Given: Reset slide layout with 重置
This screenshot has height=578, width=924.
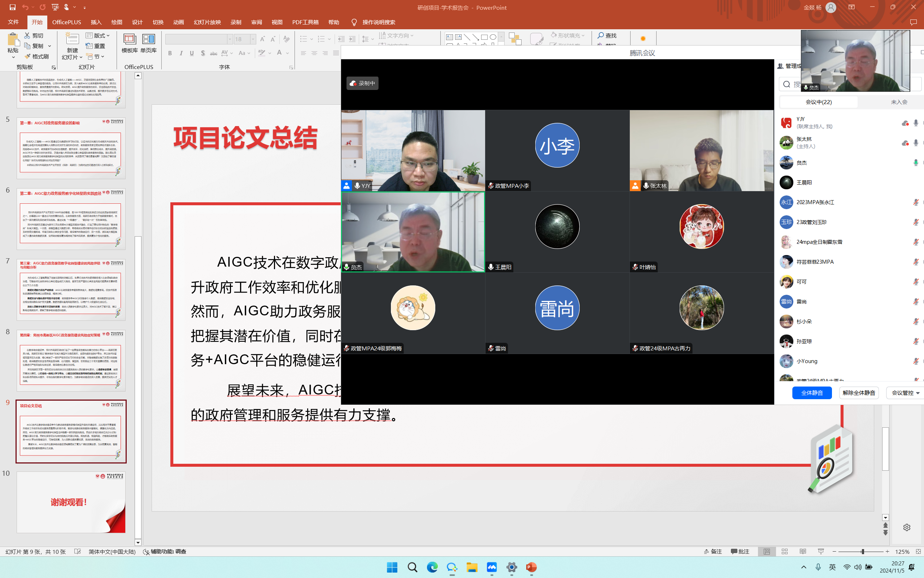Looking at the screenshot, I should point(95,46).
